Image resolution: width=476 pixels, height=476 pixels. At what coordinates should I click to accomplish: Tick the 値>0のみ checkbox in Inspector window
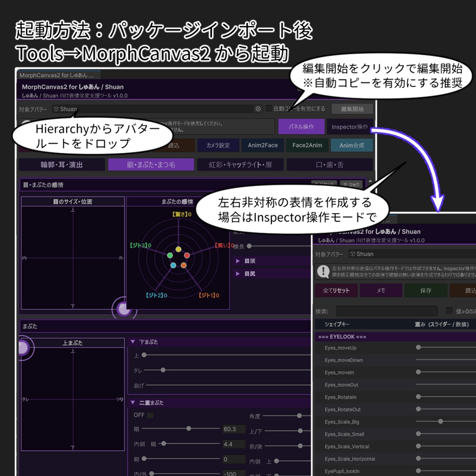[449, 311]
